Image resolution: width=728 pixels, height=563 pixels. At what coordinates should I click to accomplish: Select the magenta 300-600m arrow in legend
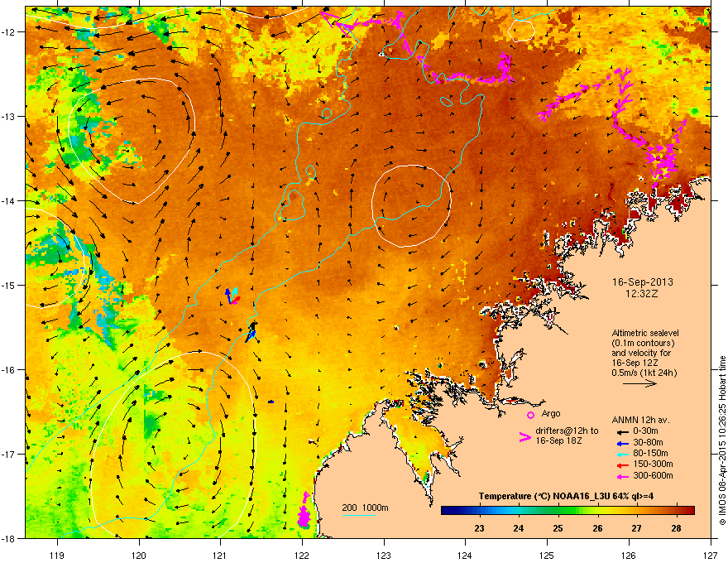(622, 476)
